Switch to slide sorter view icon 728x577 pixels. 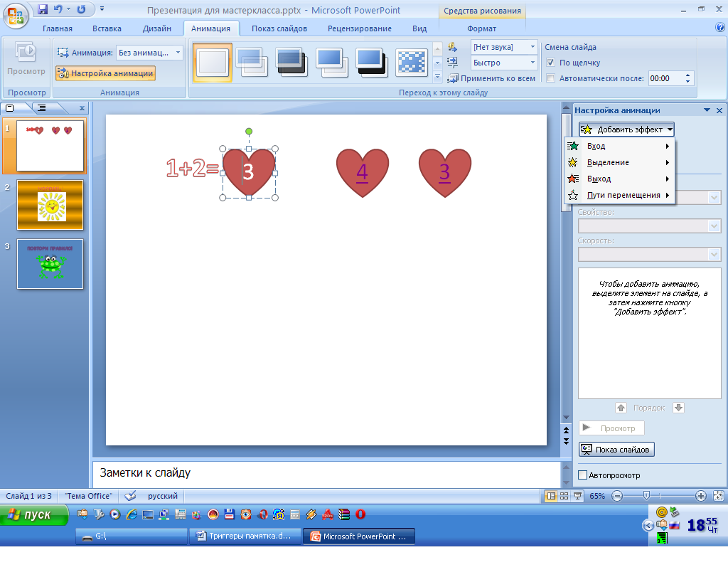point(564,496)
